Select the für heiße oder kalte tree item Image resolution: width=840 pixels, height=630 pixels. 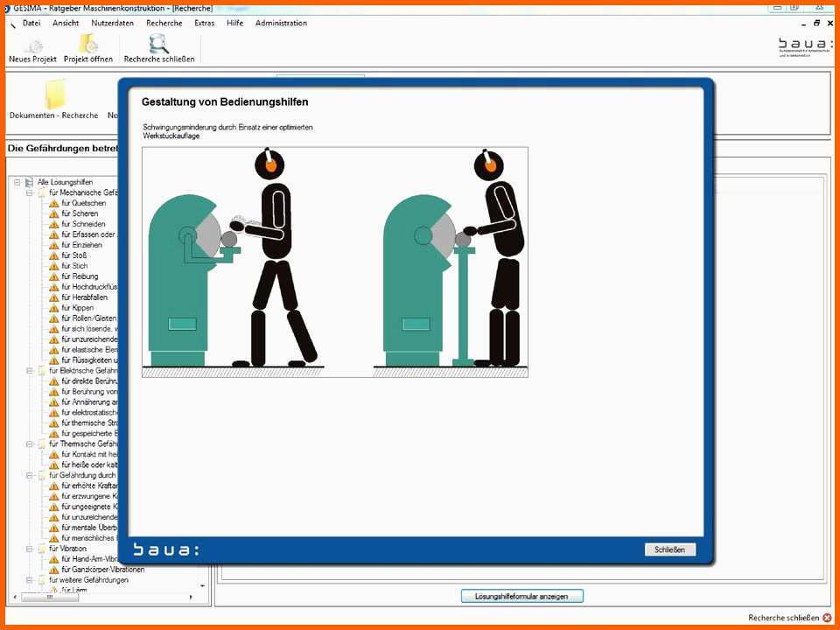tap(89, 465)
